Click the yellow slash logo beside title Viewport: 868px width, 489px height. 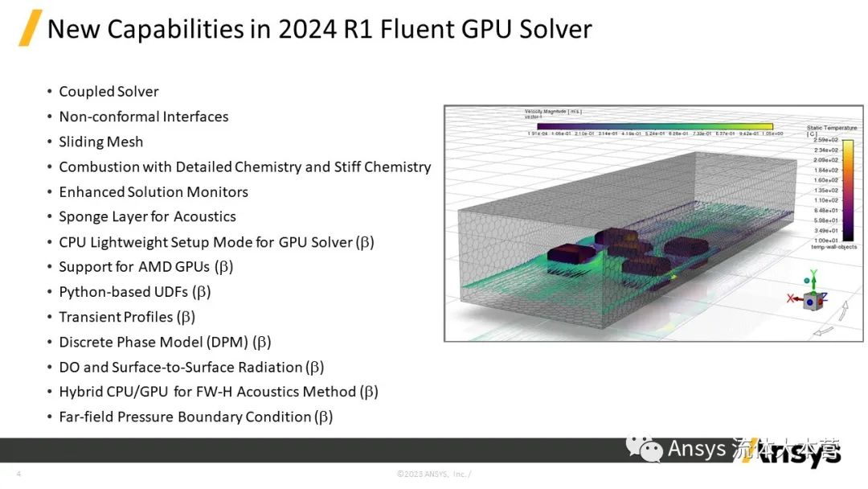[x=30, y=27]
